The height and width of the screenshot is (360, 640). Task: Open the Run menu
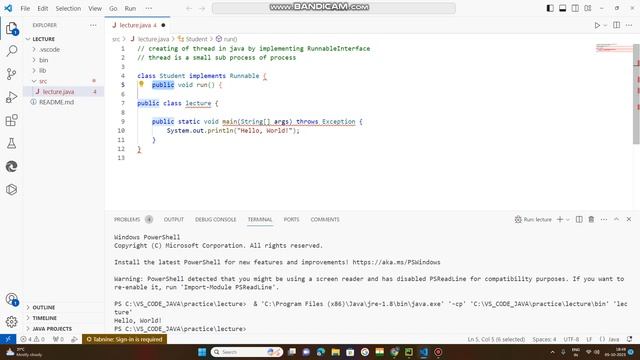pyautogui.click(x=130, y=8)
